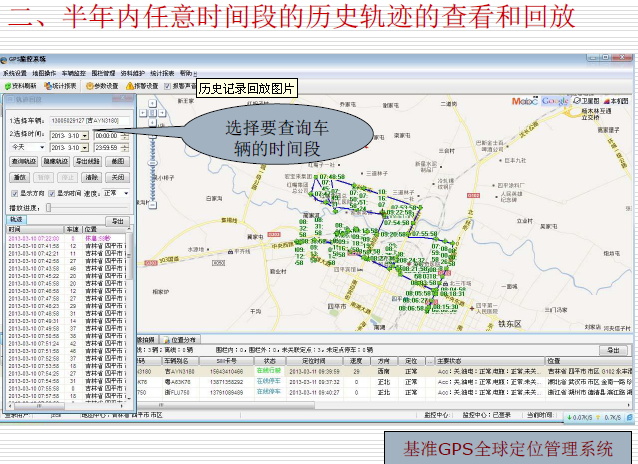Click the 选择车辆 vehicle input field
This screenshot has height=464, width=638.
point(90,121)
